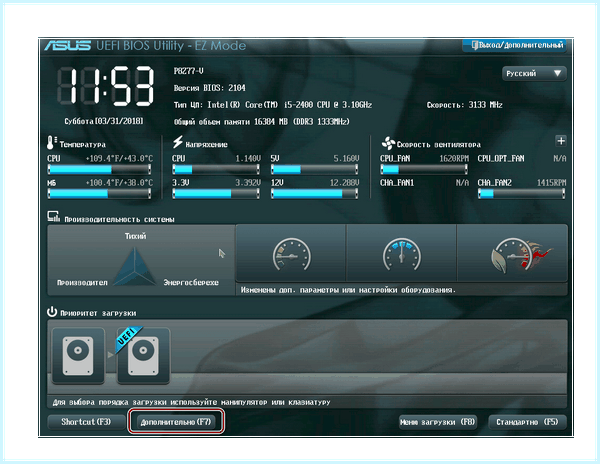600x464 pixels.
Task: Open Меню загрузки (F8) boot menu
Action: click(x=438, y=422)
